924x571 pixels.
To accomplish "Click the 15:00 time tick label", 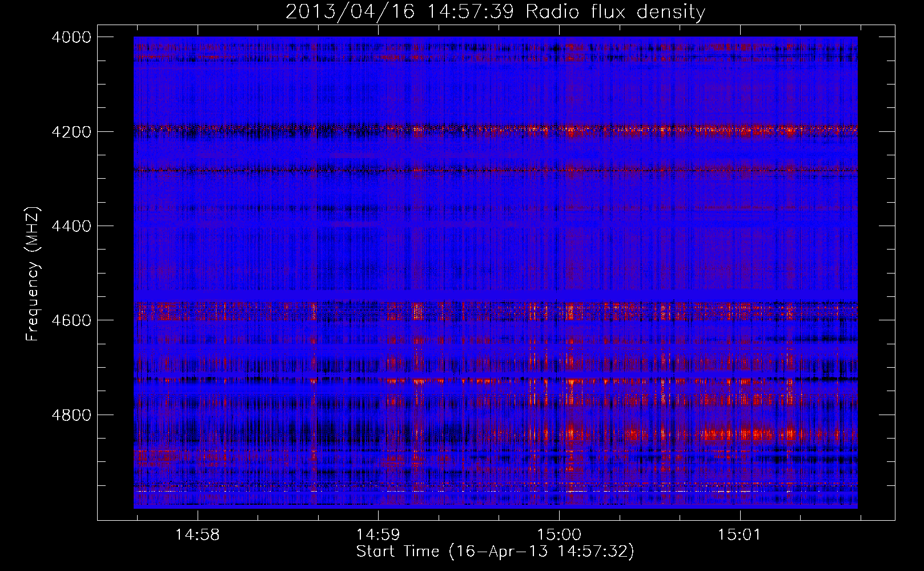I will (559, 535).
